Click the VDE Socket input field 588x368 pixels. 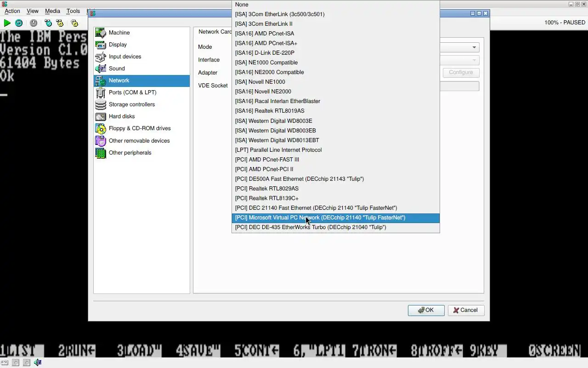click(459, 86)
